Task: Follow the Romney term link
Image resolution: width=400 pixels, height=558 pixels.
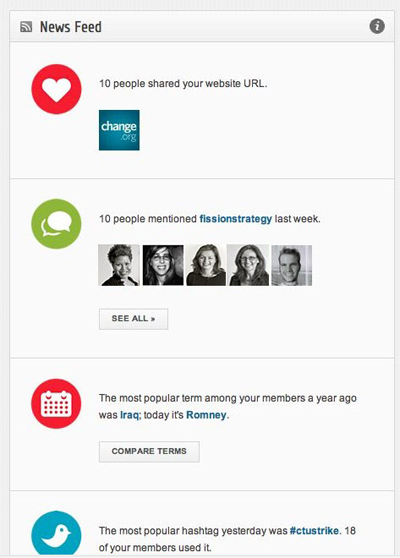Action: point(206,415)
